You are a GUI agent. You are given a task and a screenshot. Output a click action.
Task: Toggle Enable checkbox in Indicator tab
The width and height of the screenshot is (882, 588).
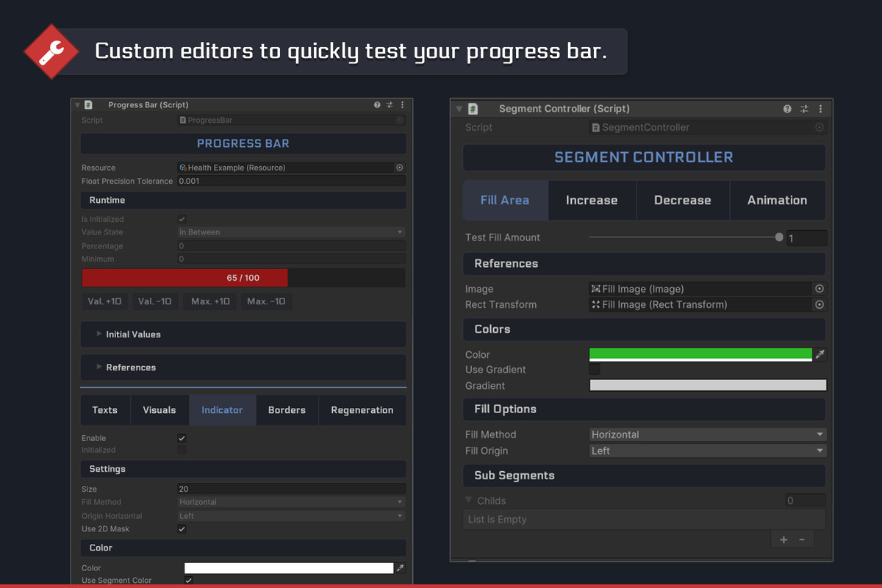[182, 438]
